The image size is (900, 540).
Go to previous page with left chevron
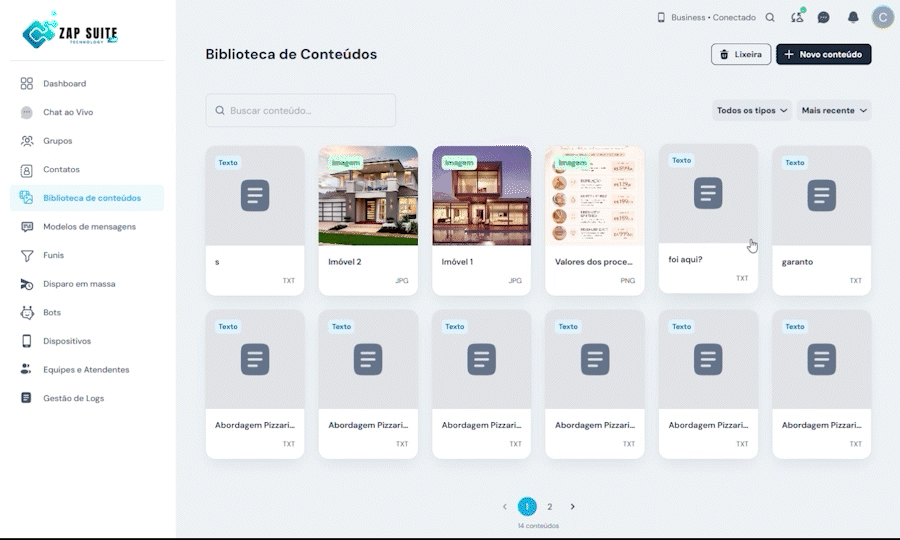click(x=505, y=507)
